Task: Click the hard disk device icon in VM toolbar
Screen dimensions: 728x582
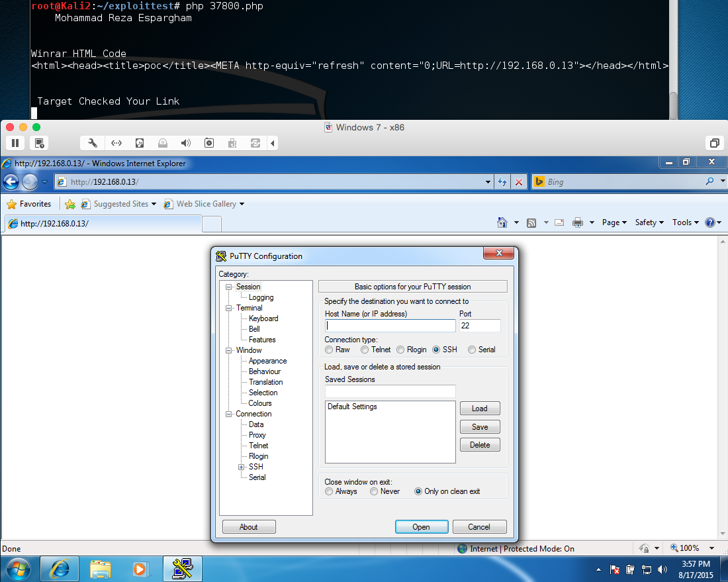Action: coord(140,143)
